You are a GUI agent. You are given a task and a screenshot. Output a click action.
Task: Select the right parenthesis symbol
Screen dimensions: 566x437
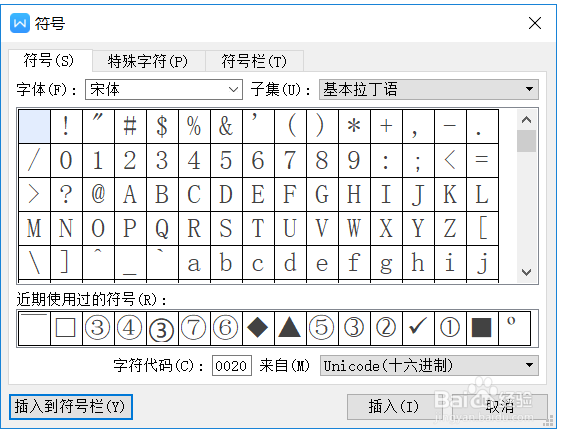[x=322, y=126]
